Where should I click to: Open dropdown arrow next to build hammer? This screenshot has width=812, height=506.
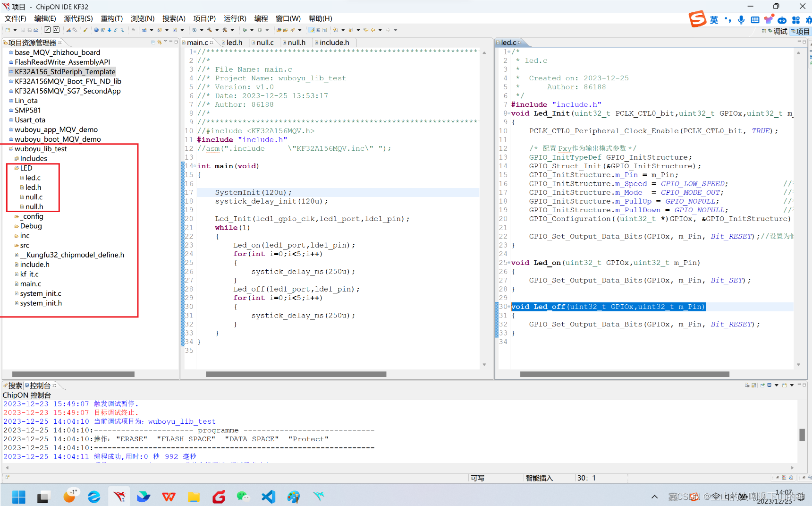[217, 30]
